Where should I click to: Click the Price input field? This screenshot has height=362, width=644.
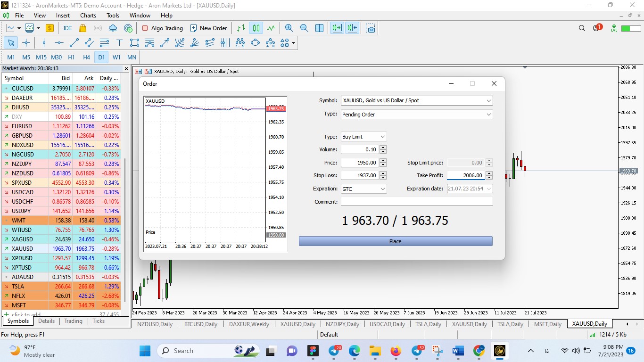click(360, 163)
